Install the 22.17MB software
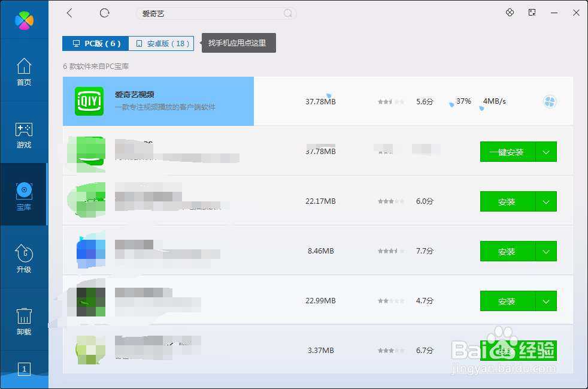The height and width of the screenshot is (389, 588). click(x=508, y=201)
